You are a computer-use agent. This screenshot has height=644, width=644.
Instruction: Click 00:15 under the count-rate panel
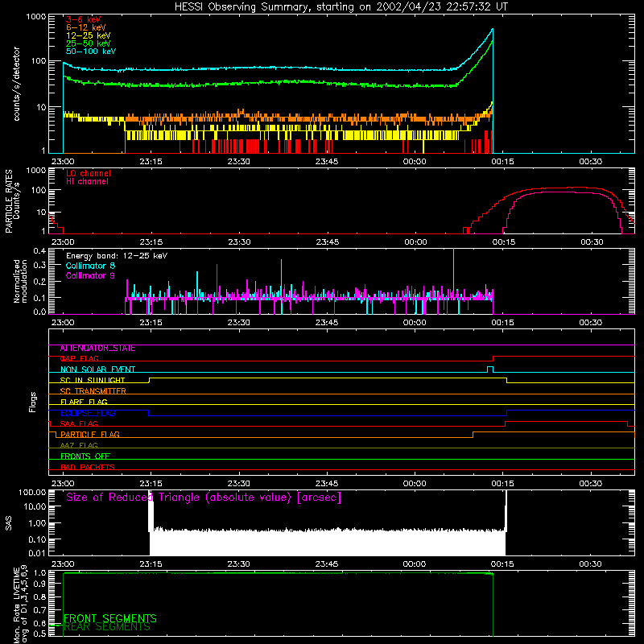pos(502,162)
